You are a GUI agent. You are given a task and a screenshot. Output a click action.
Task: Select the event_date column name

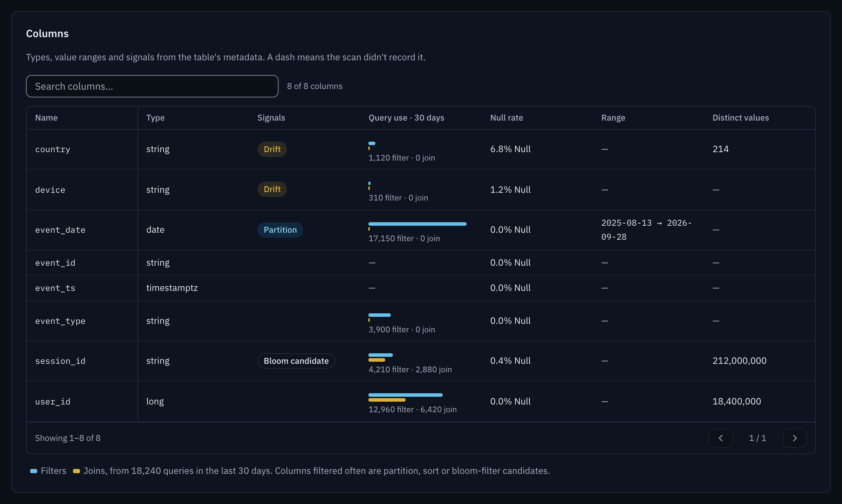tap(60, 230)
